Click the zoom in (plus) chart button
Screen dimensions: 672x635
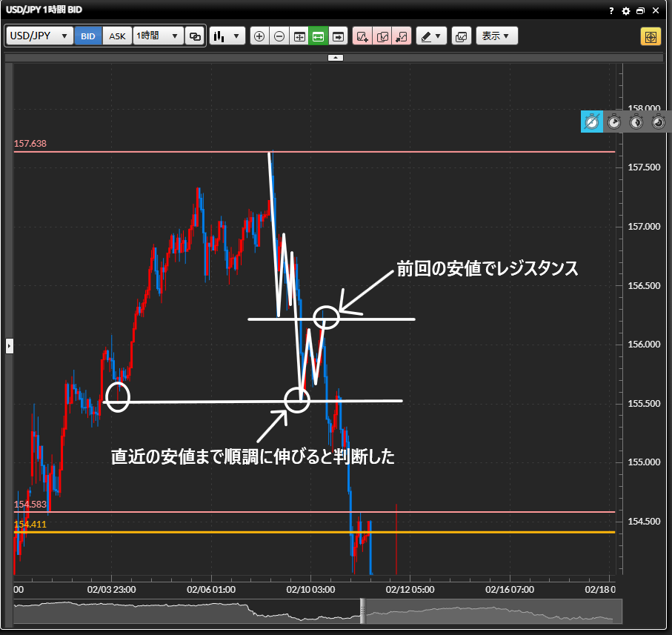(x=259, y=36)
